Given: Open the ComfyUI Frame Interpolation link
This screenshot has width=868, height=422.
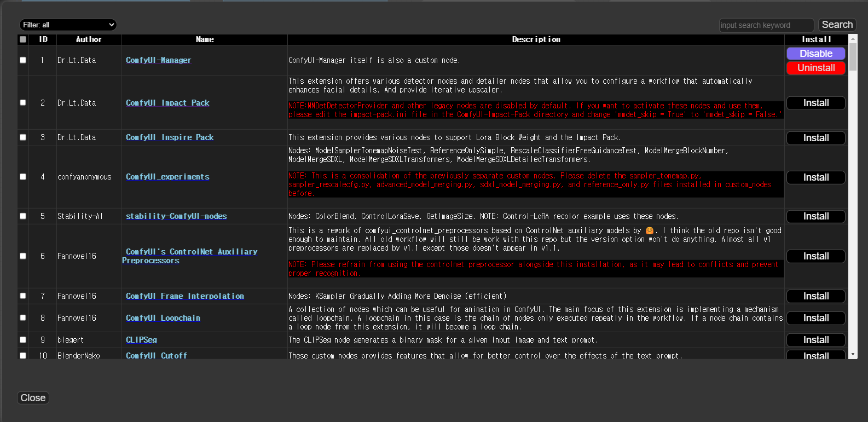Looking at the screenshot, I should pyautogui.click(x=185, y=296).
